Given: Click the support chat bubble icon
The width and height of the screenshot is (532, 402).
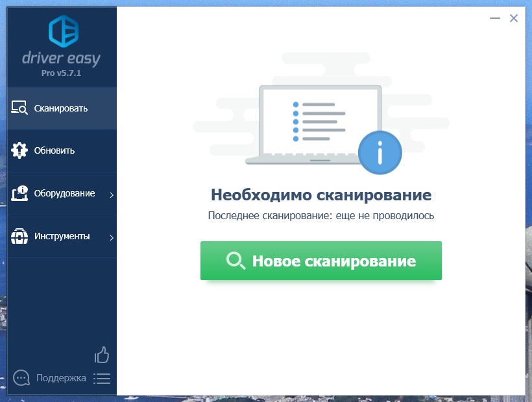Looking at the screenshot, I should pyautogui.click(x=21, y=378).
